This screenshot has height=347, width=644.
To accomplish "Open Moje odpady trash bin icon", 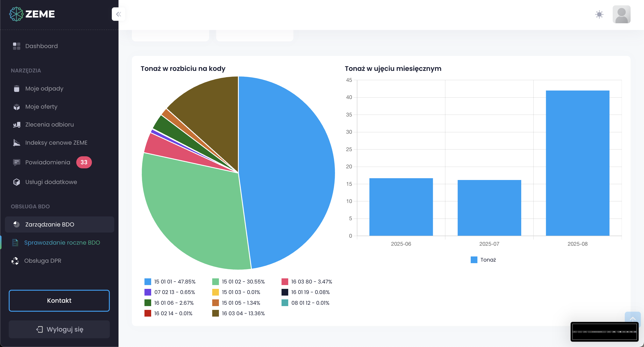I will [17, 89].
